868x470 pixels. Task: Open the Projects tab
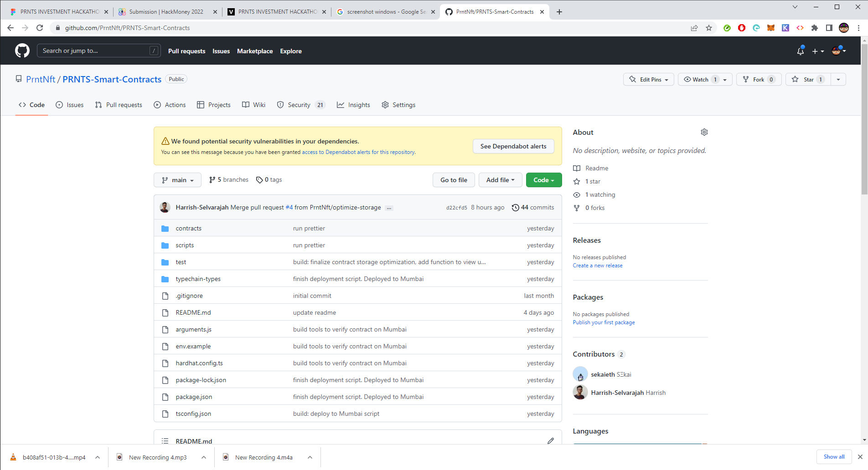click(x=214, y=105)
